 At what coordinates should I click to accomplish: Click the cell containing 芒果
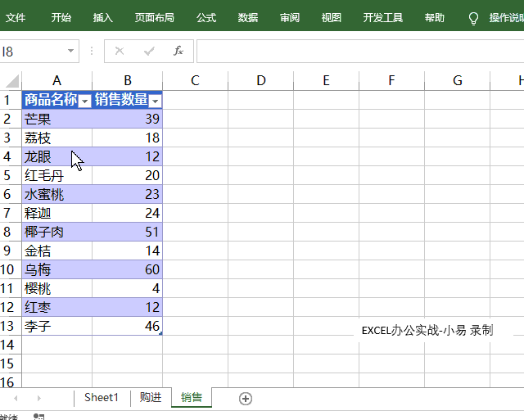point(56,119)
